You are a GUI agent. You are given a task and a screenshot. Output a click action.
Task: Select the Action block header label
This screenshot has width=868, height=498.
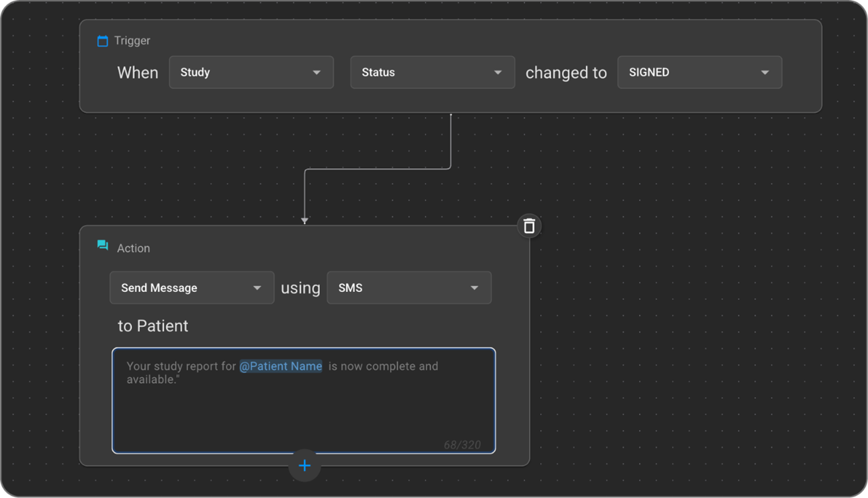coord(134,248)
